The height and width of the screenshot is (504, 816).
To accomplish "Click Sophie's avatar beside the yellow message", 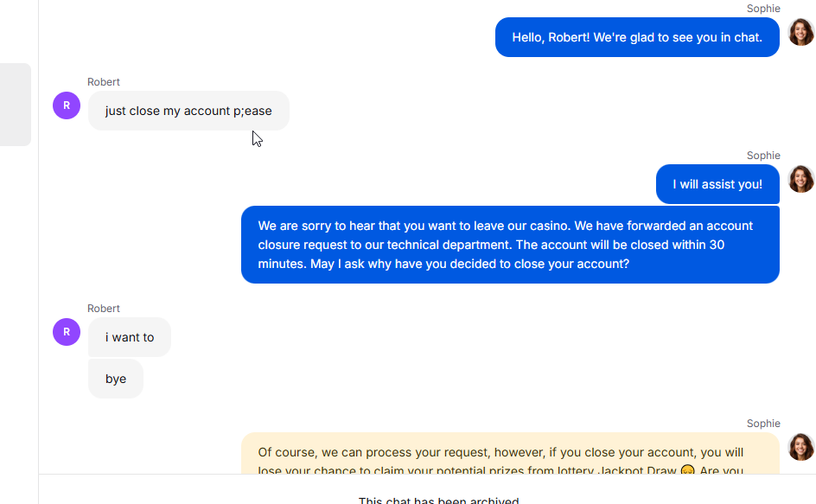I will 801,447.
